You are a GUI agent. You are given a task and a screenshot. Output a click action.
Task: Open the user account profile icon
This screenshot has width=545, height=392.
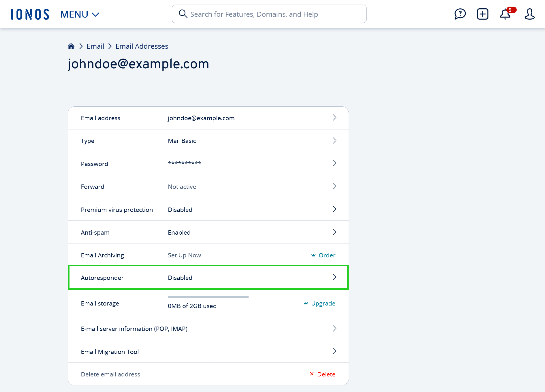(529, 14)
